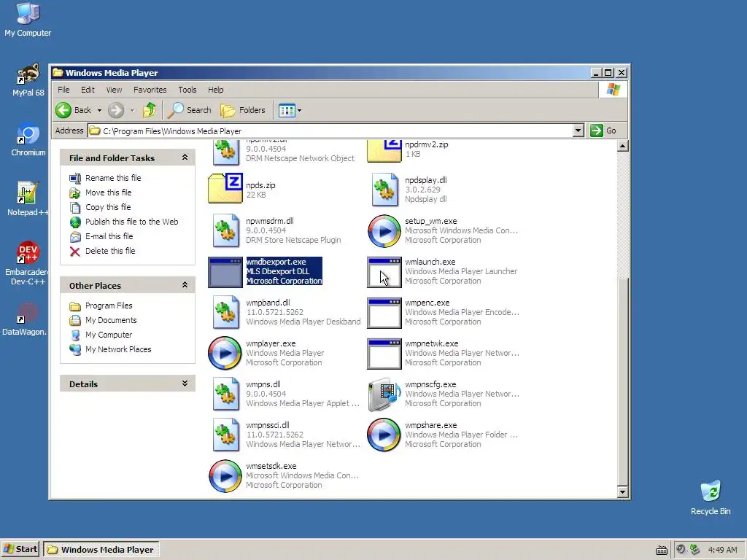The width and height of the screenshot is (747, 560).
Task: Open the Tools menu
Action: coord(187,90)
